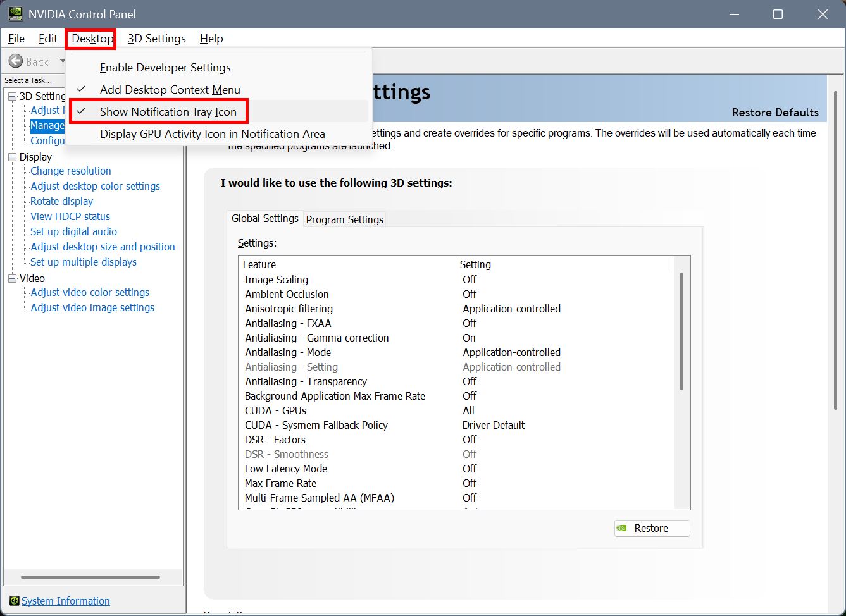Click the Driver Default setting value
The width and height of the screenshot is (846, 616).
pyautogui.click(x=494, y=425)
